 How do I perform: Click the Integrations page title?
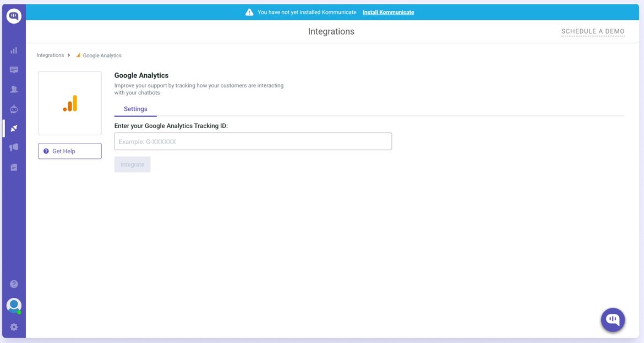(x=331, y=31)
